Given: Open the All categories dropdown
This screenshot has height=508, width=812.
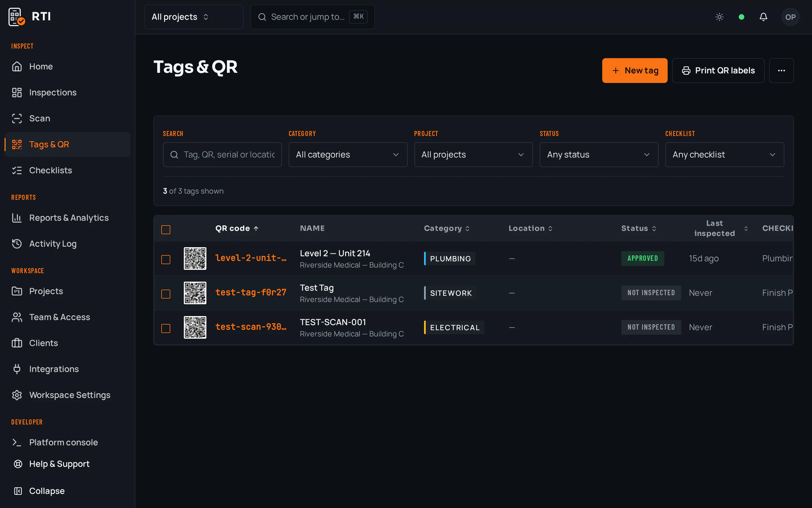Looking at the screenshot, I should (x=348, y=155).
